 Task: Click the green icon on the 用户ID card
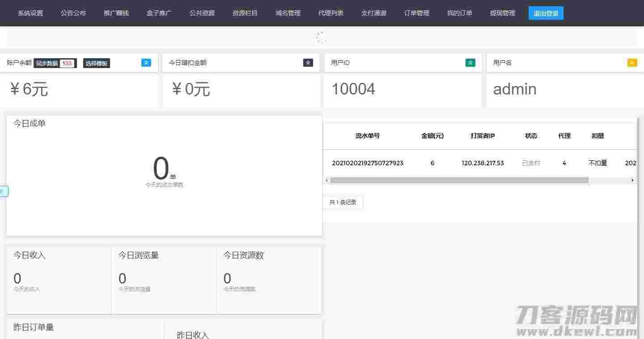(x=470, y=63)
